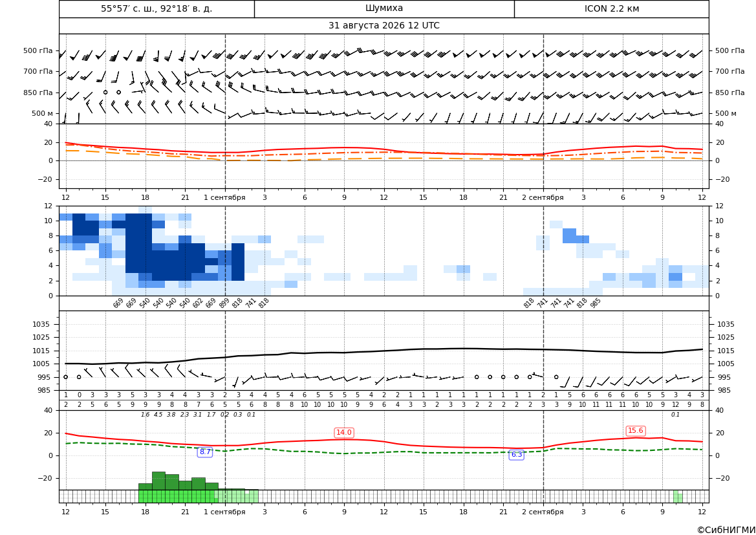Click the red 14.0 max temperature label

coord(344,432)
